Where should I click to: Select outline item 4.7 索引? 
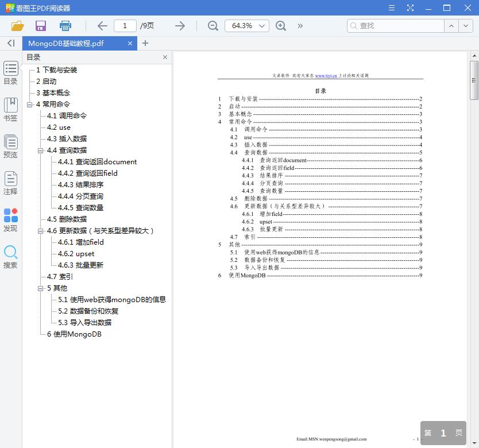click(60, 277)
